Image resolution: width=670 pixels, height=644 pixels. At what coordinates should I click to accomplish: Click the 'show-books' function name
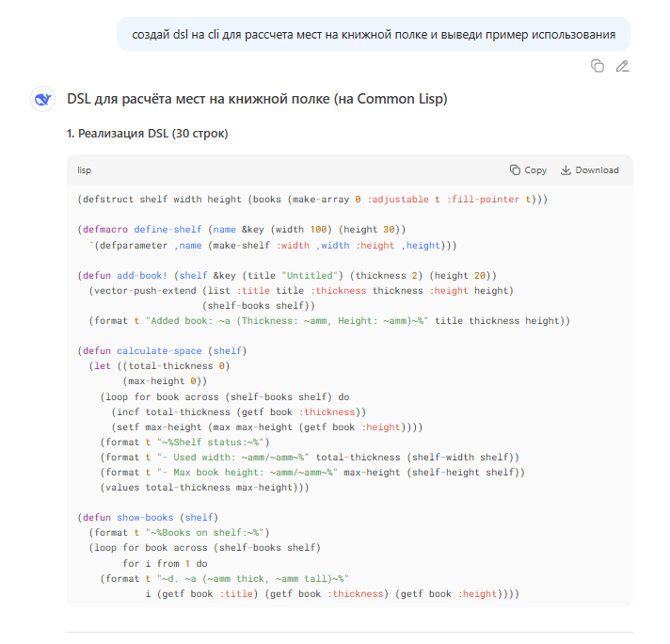(x=144, y=517)
